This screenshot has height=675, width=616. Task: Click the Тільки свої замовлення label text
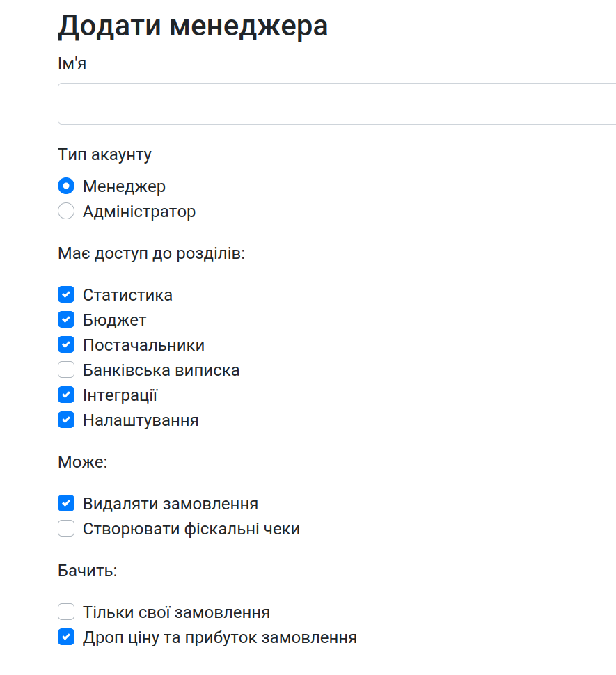[177, 612]
